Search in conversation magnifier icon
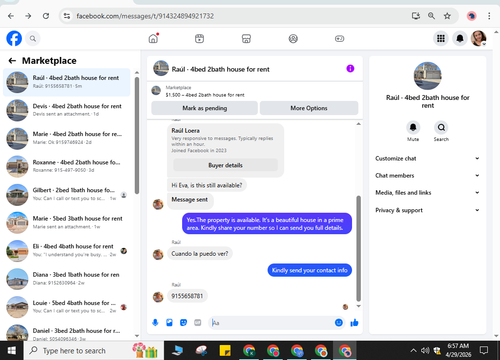The image size is (500, 360). point(441,127)
